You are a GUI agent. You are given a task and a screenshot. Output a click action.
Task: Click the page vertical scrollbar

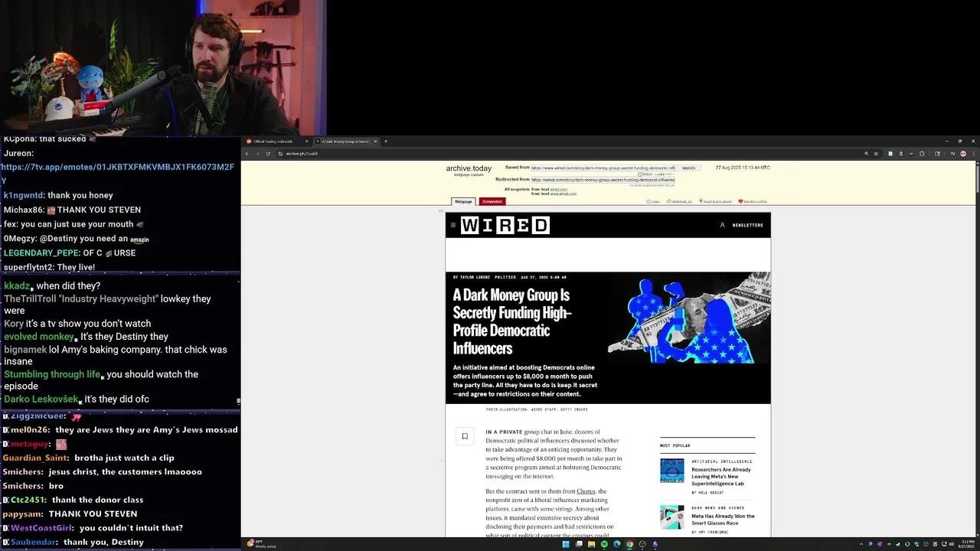coord(977,178)
